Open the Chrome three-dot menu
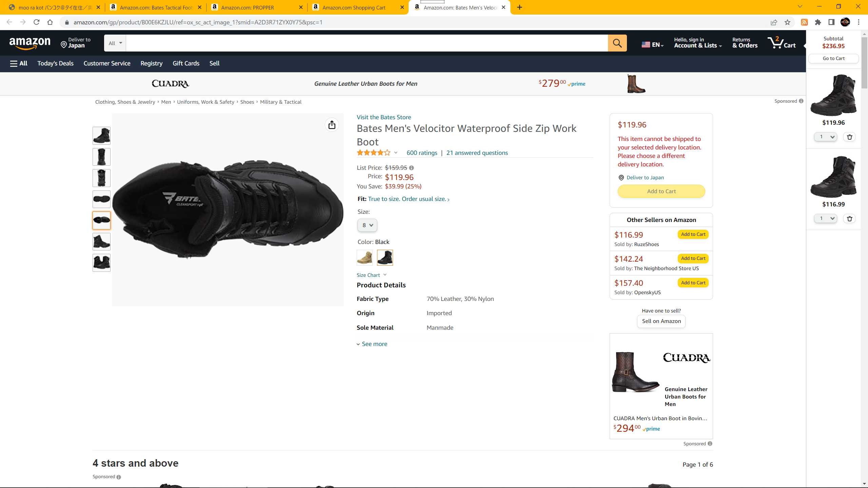The image size is (868, 488). click(859, 22)
